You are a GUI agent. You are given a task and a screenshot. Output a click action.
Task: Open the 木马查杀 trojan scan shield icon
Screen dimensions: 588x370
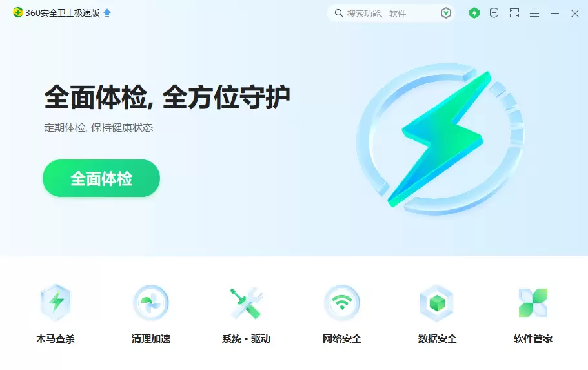click(56, 302)
